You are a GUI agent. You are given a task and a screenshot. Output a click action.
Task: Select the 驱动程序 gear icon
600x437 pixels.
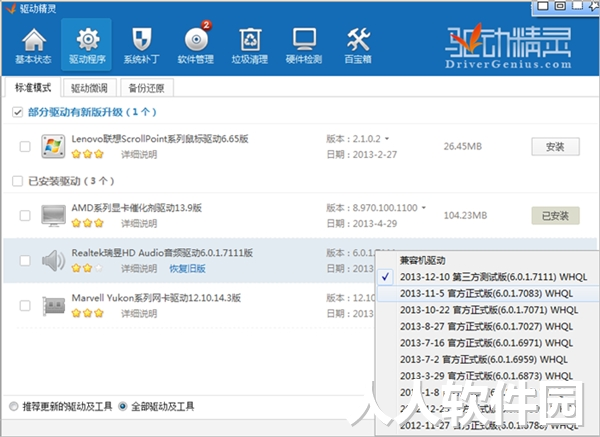[x=87, y=46]
